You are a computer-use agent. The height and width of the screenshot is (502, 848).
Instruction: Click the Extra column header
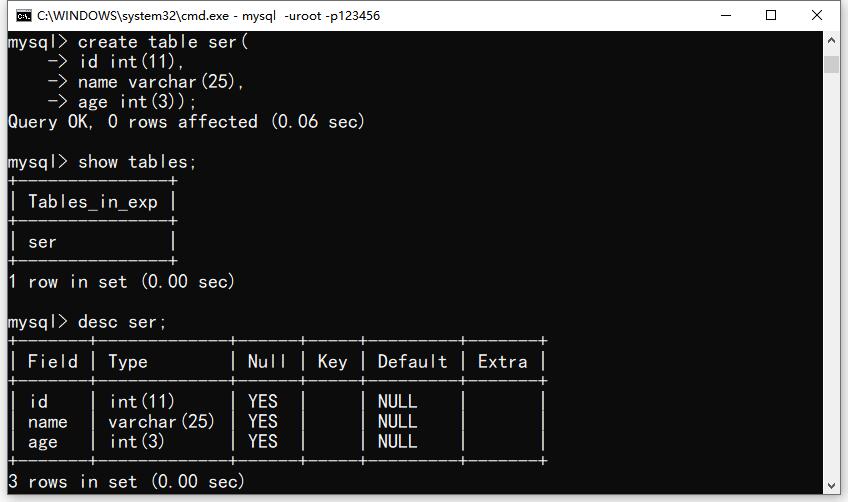[x=502, y=361]
